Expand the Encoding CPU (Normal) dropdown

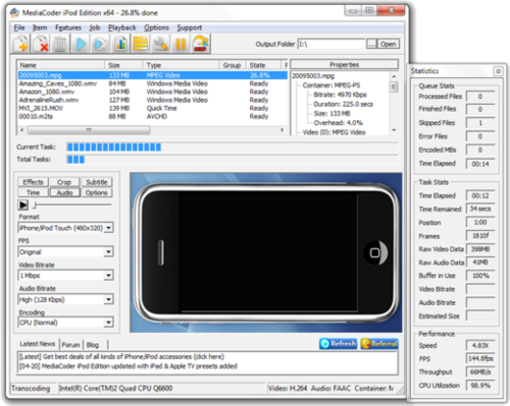(66, 323)
